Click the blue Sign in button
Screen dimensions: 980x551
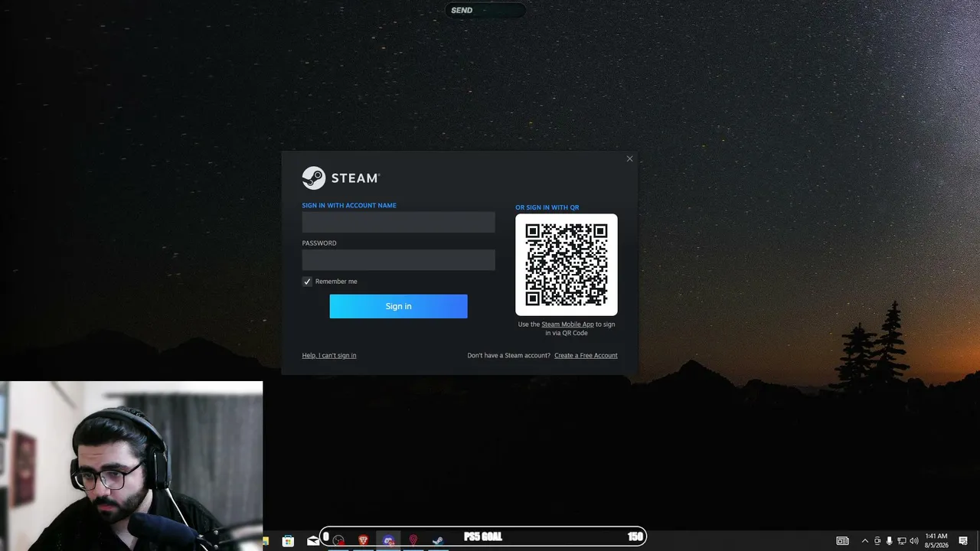pos(398,306)
